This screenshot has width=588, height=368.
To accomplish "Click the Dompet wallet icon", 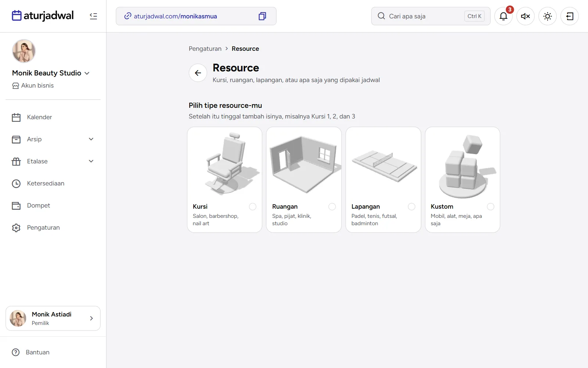I will point(16,206).
